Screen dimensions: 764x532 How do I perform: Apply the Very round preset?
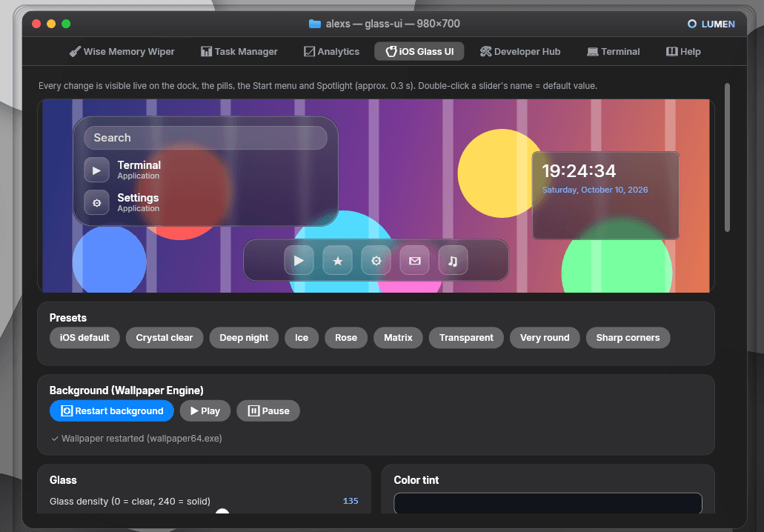[x=545, y=338]
